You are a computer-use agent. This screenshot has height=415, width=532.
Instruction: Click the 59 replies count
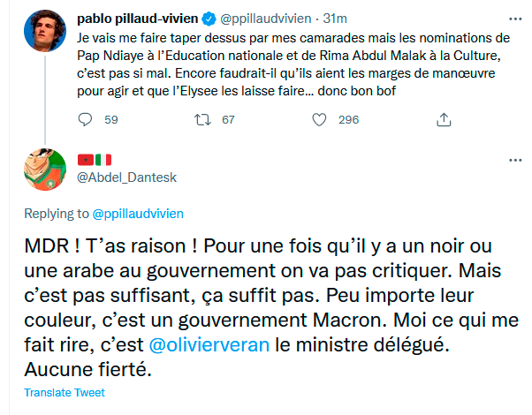coord(110,119)
